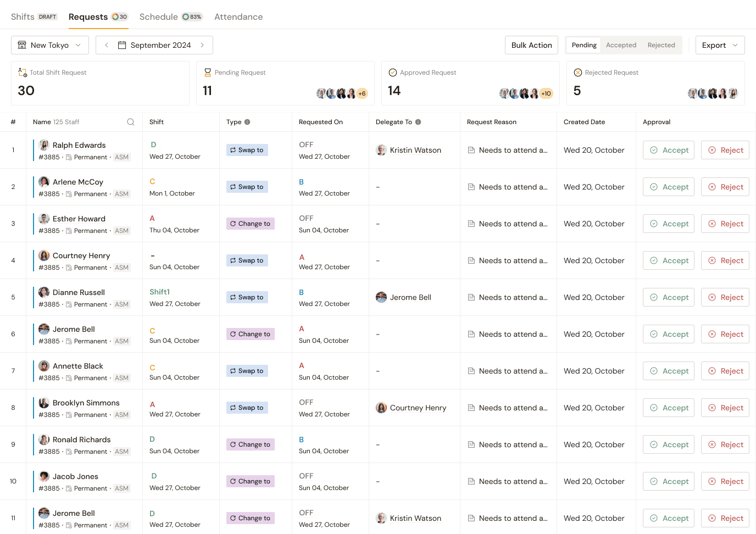The height and width of the screenshot is (534, 756).
Task: Click the +6 avatar badge in Pending Request
Action: click(x=362, y=93)
